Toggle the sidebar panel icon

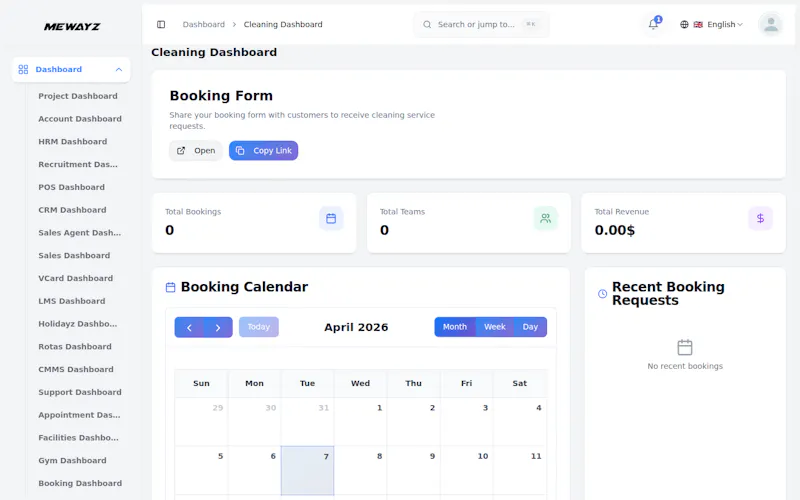point(161,24)
